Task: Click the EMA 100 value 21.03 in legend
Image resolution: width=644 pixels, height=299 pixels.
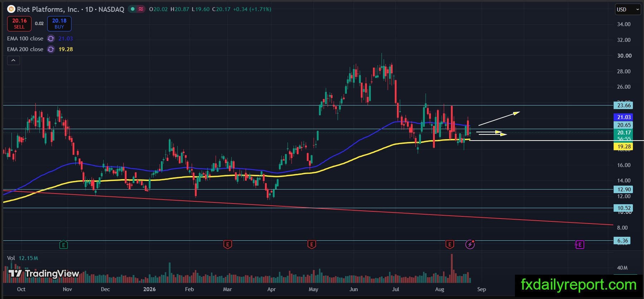Action: click(x=66, y=39)
